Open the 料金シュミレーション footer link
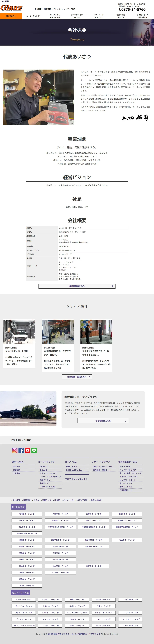The image size is (154, 644). pyautogui.click(x=49, y=473)
